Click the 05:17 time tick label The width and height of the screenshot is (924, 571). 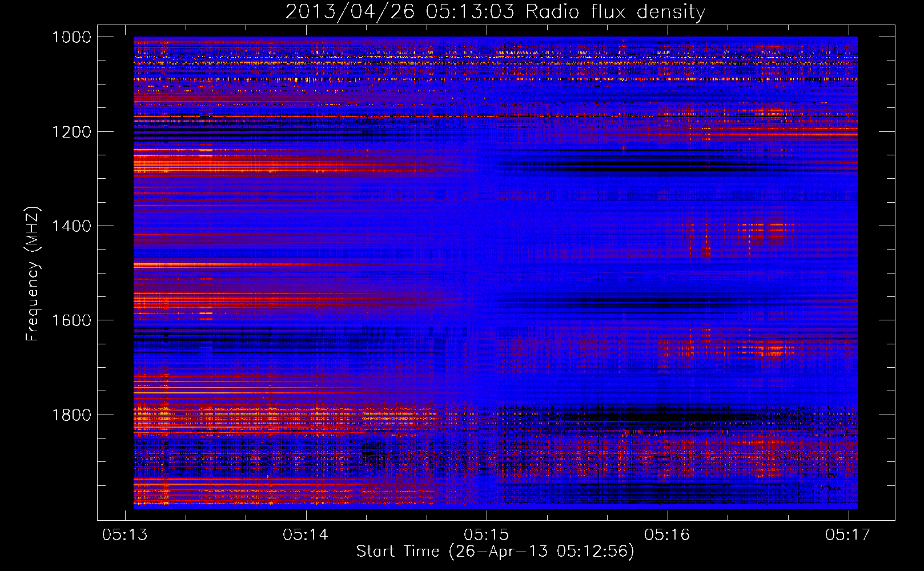(x=848, y=535)
